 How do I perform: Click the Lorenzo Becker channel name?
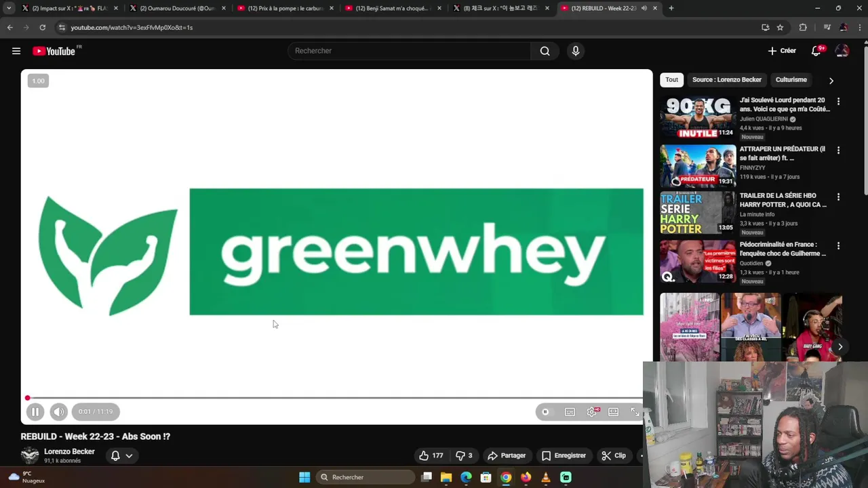pyautogui.click(x=69, y=451)
